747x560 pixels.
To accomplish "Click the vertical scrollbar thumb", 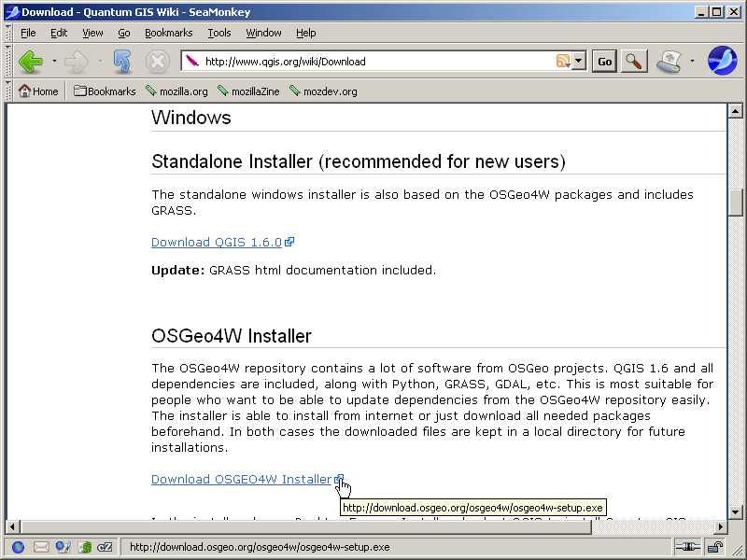I will coord(735,203).
